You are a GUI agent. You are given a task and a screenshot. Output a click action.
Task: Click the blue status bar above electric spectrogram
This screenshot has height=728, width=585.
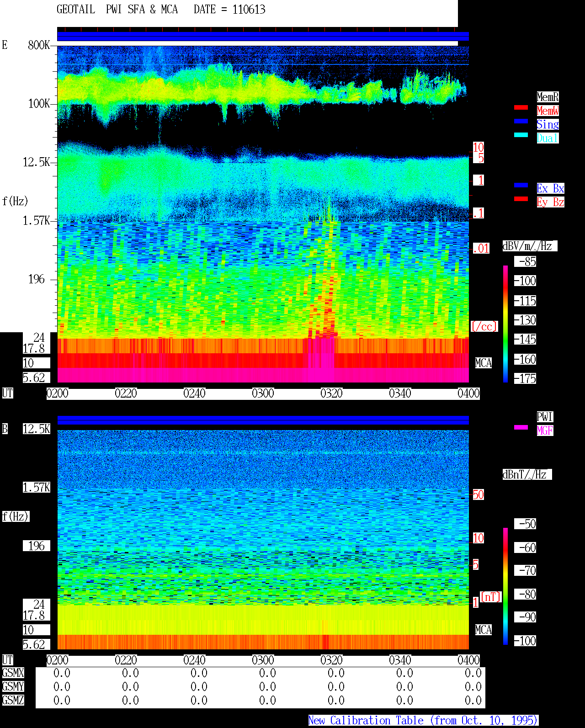tap(263, 36)
